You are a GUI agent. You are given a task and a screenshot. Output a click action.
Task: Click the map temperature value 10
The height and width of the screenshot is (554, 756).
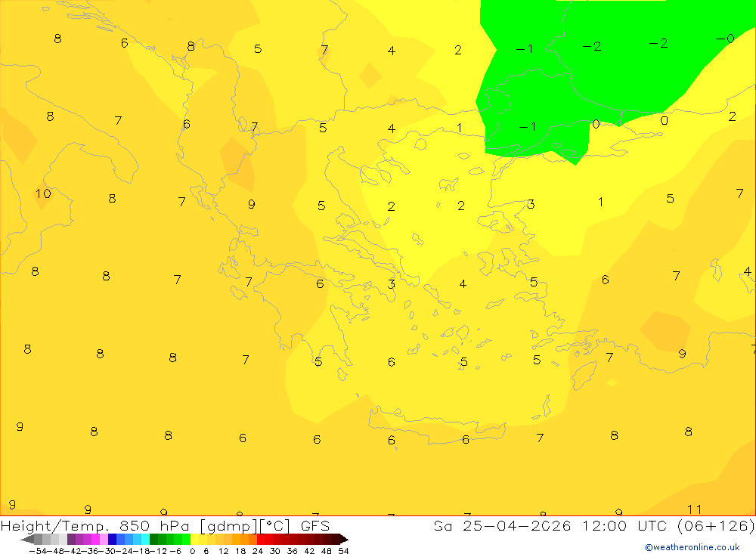click(43, 193)
